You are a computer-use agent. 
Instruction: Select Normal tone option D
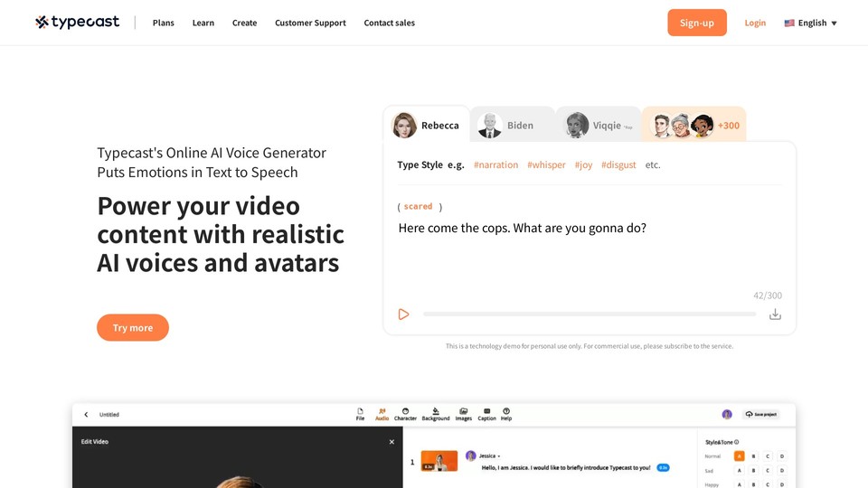click(781, 456)
